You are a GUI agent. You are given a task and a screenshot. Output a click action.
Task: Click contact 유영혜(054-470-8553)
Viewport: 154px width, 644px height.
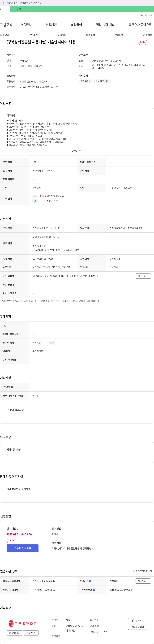(x=44, y=590)
